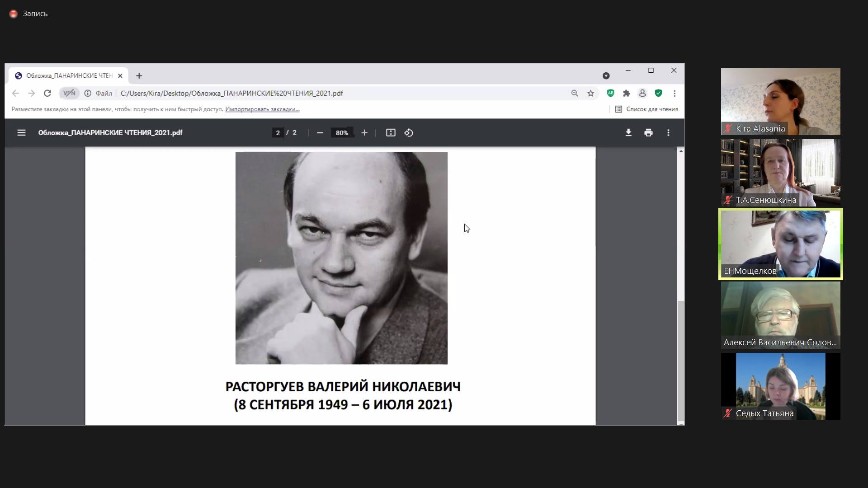868x488 pixels.
Task: Click the Импортировать закладки link
Action: 262,109
